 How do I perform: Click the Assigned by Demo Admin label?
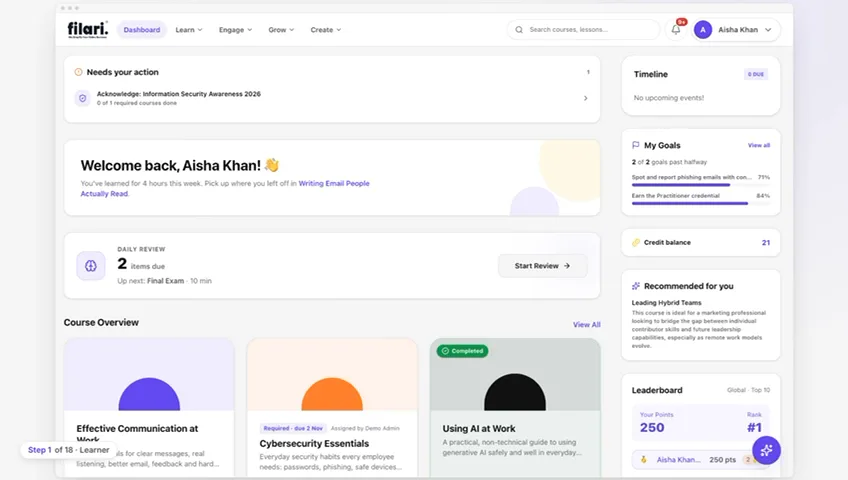click(x=365, y=428)
